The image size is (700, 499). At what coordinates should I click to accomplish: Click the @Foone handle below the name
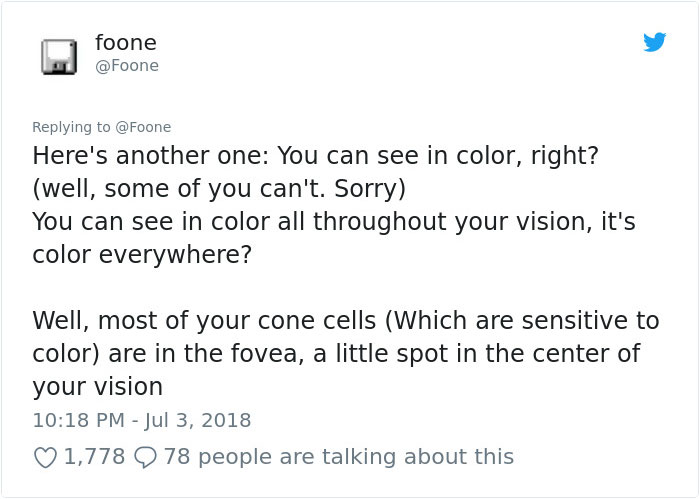pyautogui.click(x=126, y=66)
